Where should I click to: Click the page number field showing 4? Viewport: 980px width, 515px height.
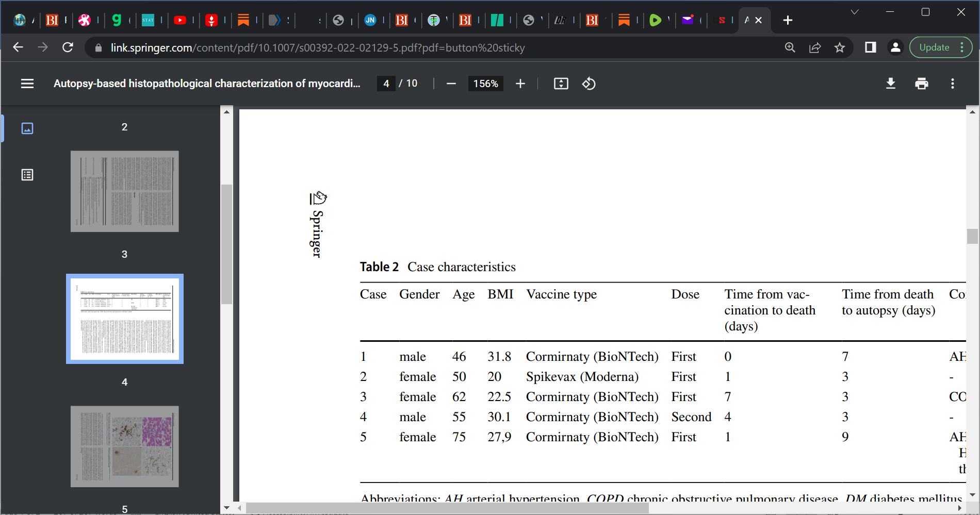click(x=386, y=84)
